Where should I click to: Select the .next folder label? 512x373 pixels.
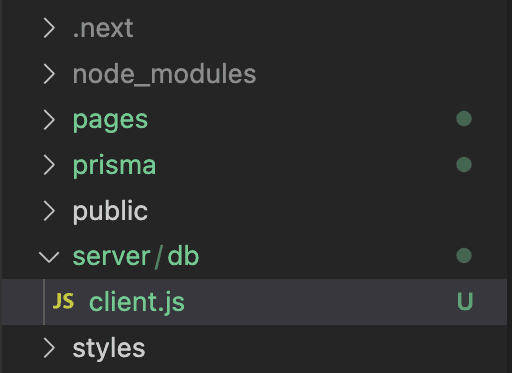coord(103,28)
